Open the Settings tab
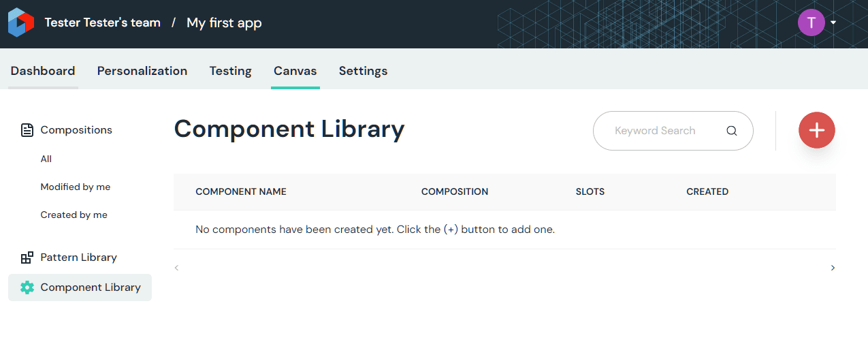868x359 pixels. [363, 71]
